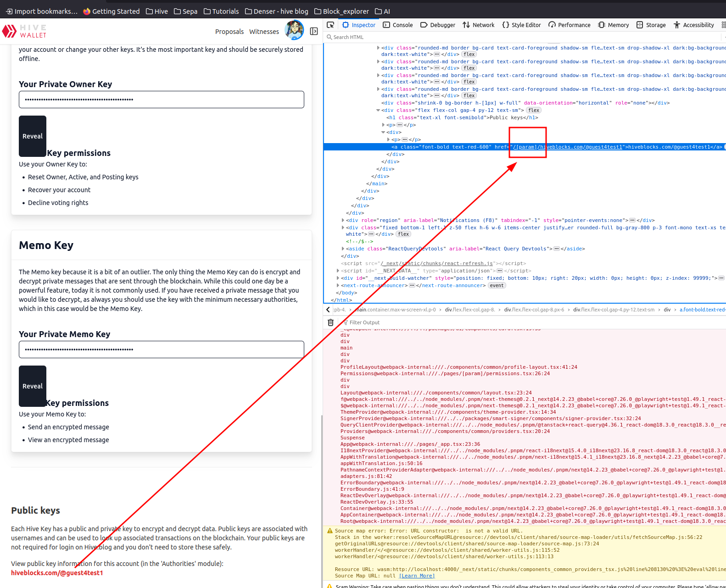
Task: Click the Private Memo Key field
Action: pos(162,349)
